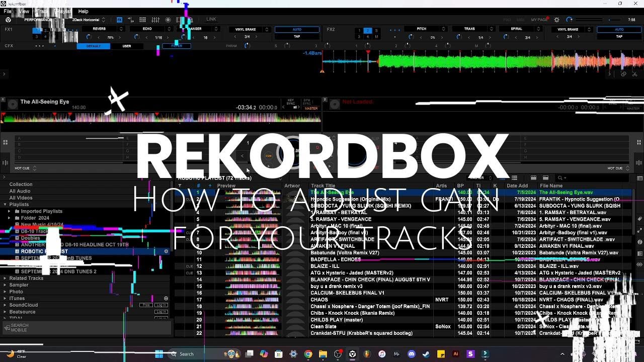Image resolution: width=644 pixels, height=362 pixels.
Task: Toggle KEY SYNC on deck 1
Action: 290,102
